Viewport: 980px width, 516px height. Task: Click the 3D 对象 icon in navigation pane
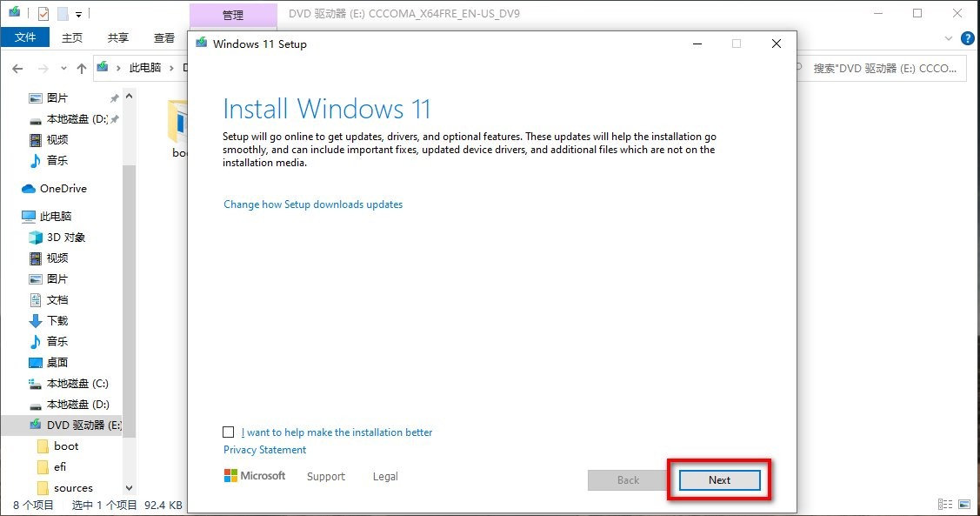point(36,238)
